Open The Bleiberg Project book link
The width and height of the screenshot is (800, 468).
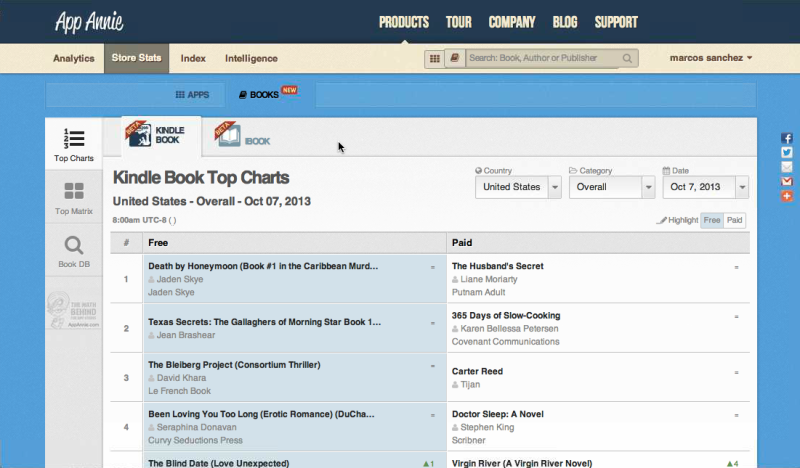click(234, 365)
